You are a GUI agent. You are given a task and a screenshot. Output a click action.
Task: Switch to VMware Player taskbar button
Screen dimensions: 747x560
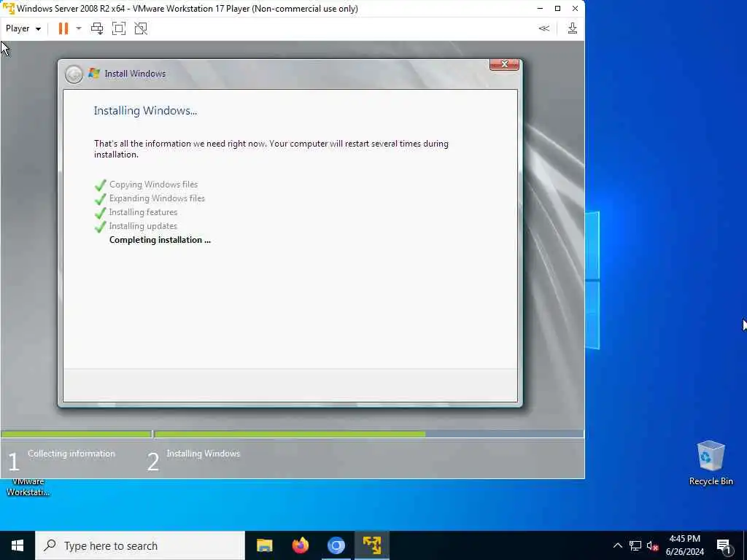pyautogui.click(x=371, y=545)
